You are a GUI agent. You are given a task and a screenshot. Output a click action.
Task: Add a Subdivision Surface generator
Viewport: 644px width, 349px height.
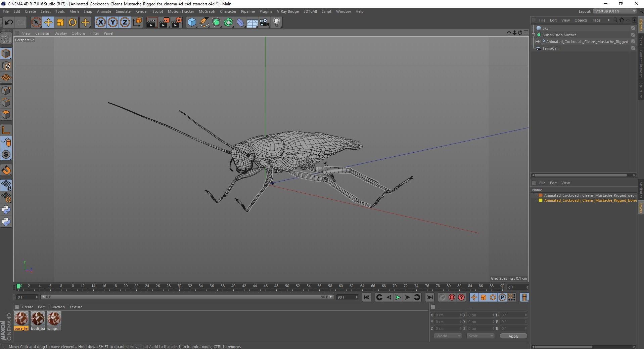coord(216,23)
